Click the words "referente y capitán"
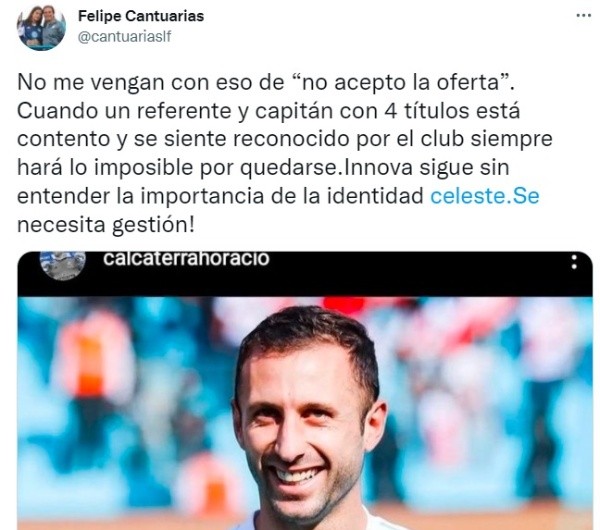The width and height of the screenshot is (600, 530). click(x=236, y=111)
